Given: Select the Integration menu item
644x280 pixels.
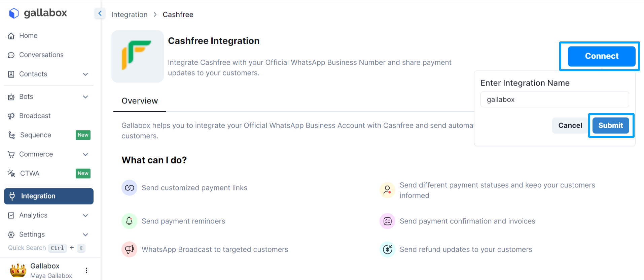Looking at the screenshot, I should [49, 196].
